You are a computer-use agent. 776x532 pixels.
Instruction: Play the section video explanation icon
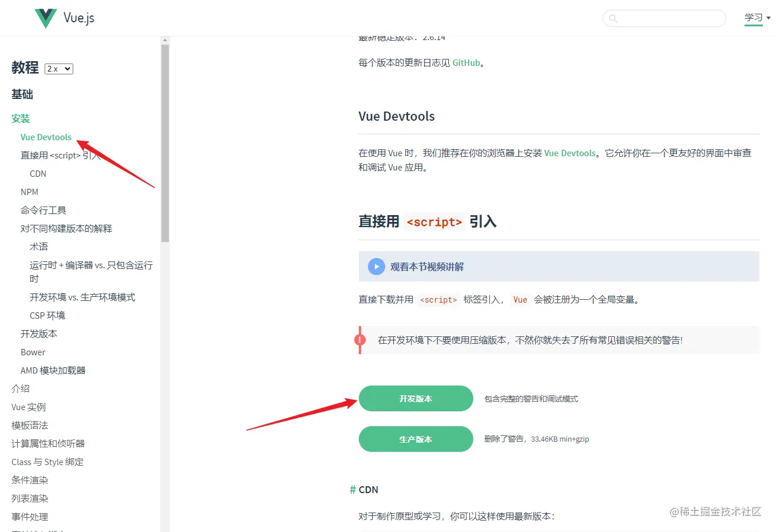376,267
